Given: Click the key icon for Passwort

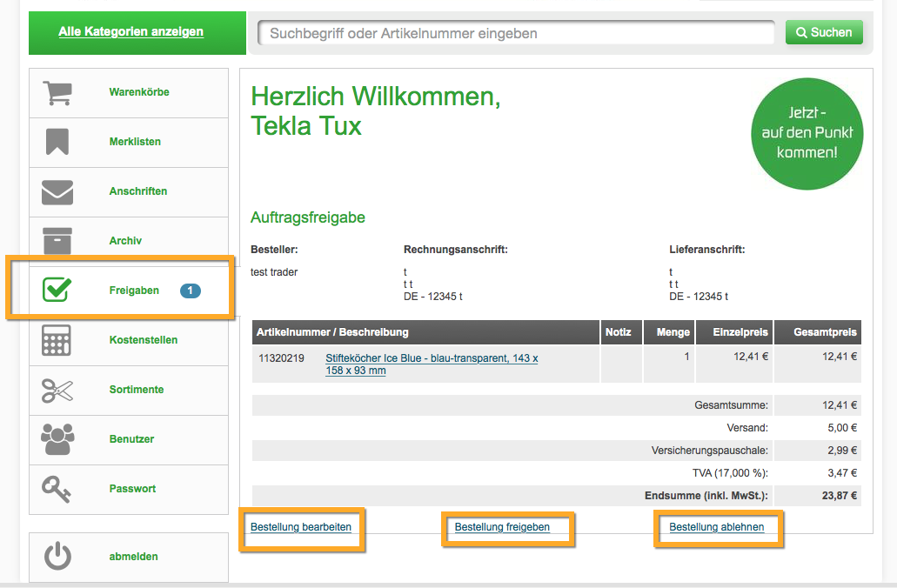Looking at the screenshot, I should pos(57,489).
